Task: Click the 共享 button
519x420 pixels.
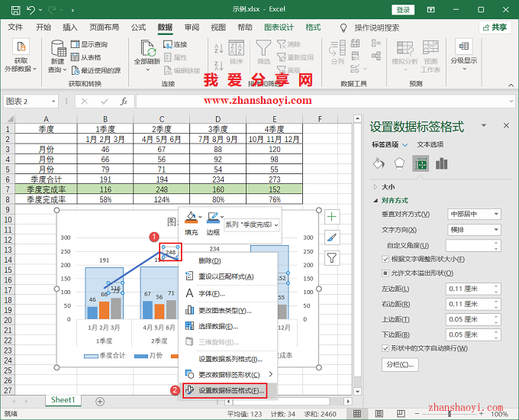Action: pos(495,27)
